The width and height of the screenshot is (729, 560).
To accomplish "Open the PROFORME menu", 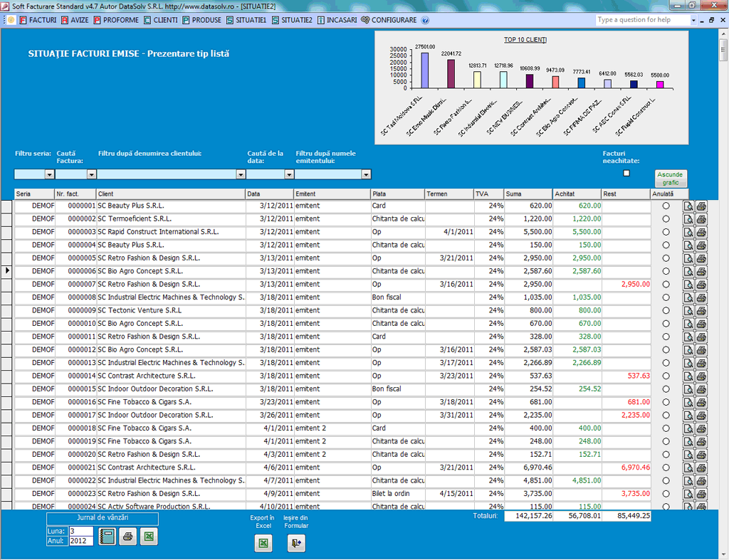I will [x=116, y=20].
